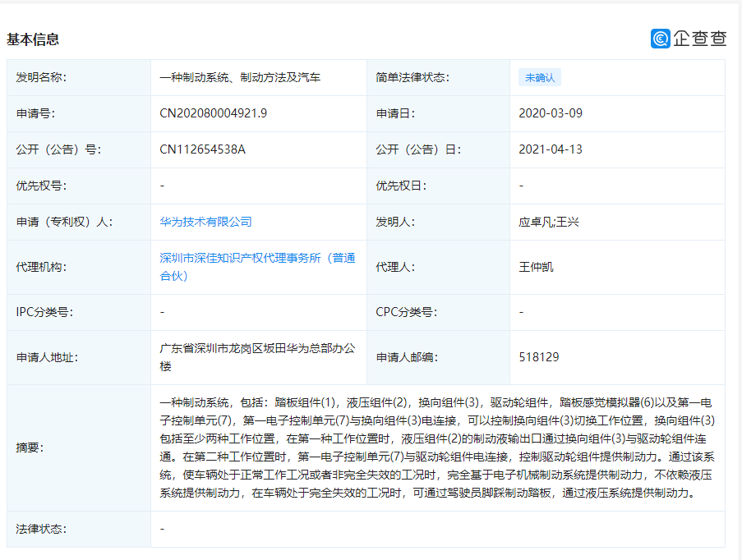The width and height of the screenshot is (742, 560).
Task: Select the 公开（公告）号 field label
Action: pyautogui.click(x=58, y=149)
